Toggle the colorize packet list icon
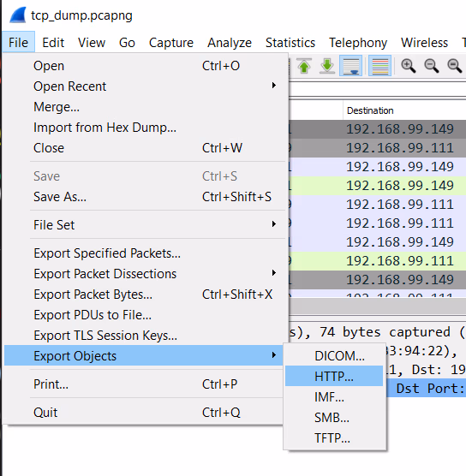 (379, 66)
